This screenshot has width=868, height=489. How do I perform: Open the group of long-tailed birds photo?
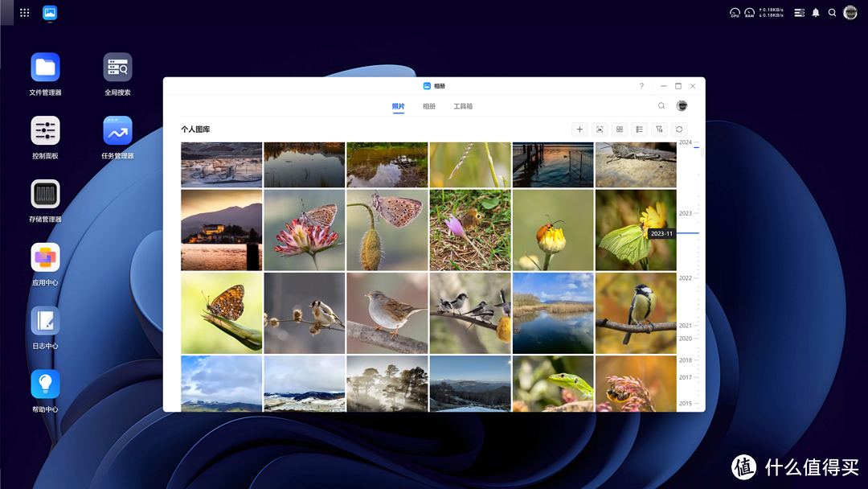point(470,313)
